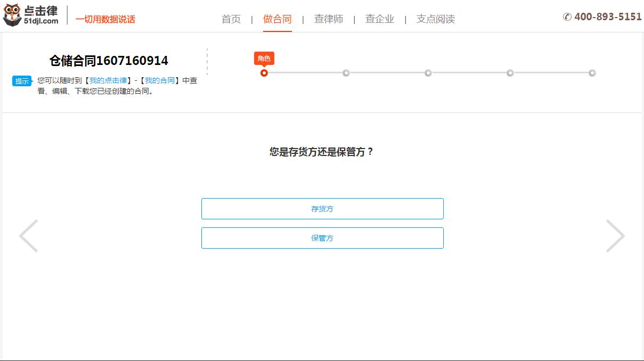Click the last progress dot
This screenshot has height=361, width=644.
[592, 73]
